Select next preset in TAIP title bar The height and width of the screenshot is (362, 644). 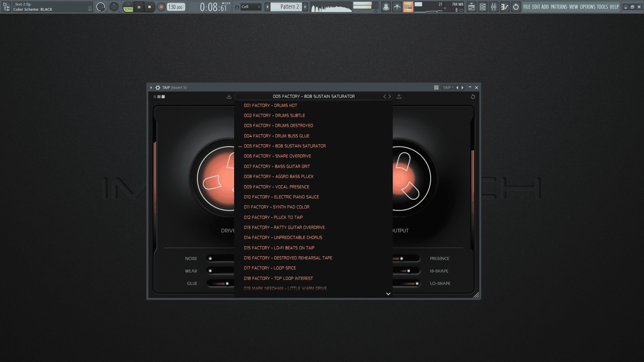coord(463,87)
